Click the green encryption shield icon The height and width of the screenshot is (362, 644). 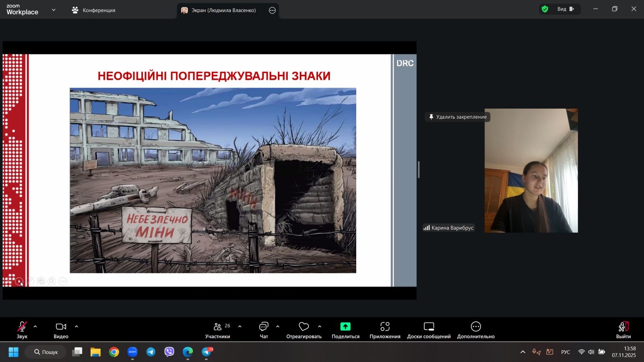(x=545, y=9)
